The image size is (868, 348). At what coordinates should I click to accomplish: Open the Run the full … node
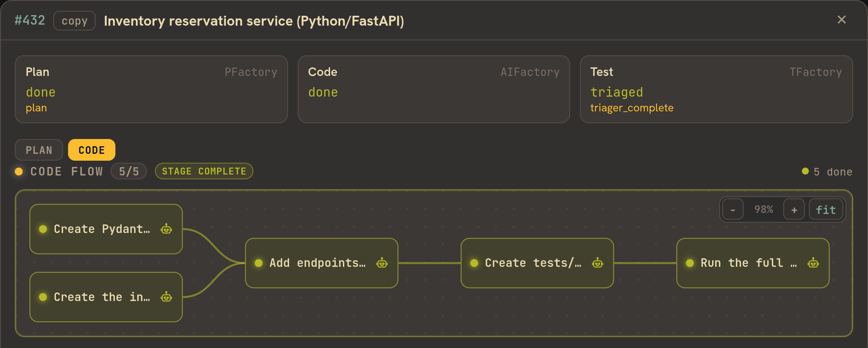753,263
